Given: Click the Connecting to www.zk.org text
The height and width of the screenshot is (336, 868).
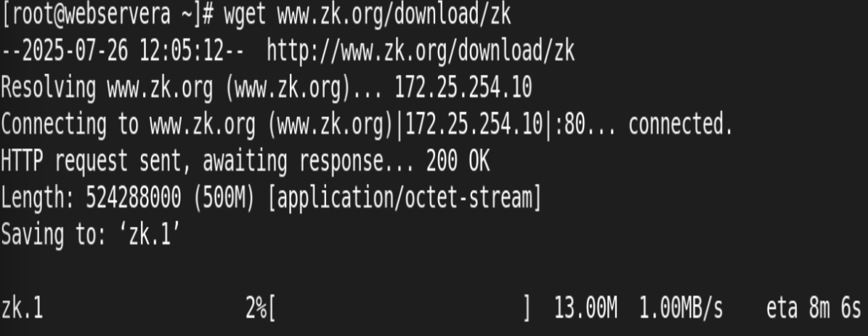Looking at the screenshot, I should [x=129, y=125].
